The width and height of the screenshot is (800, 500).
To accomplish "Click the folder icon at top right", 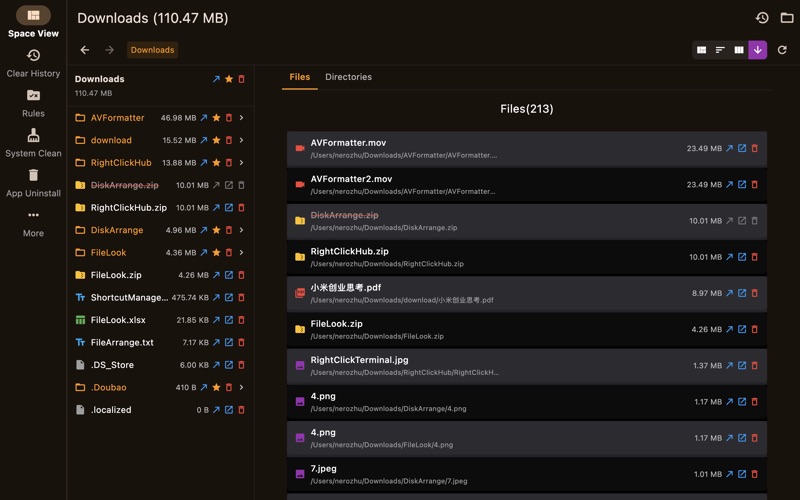I will tap(787, 18).
